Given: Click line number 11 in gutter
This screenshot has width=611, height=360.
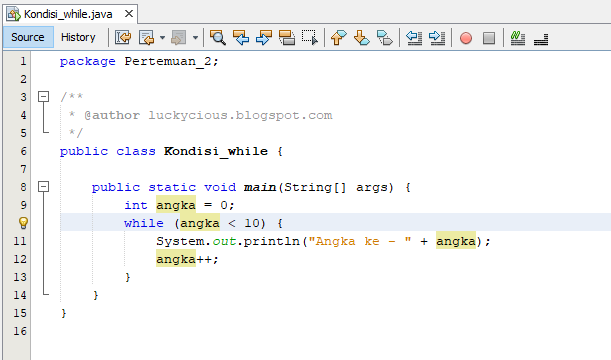Looking at the screenshot, I should coord(20,241).
